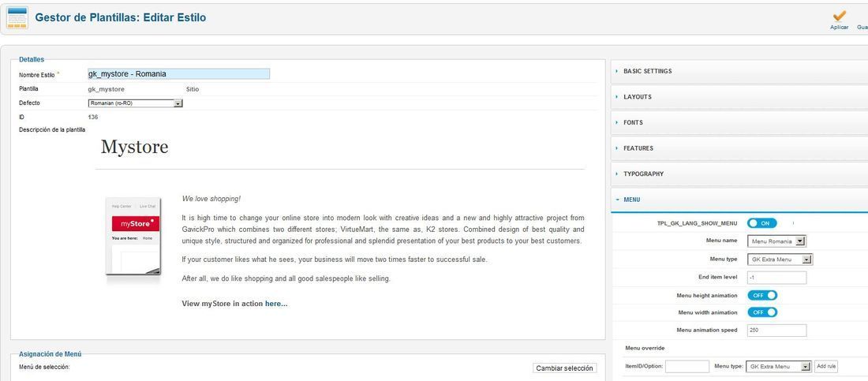Screen dimensions: 868x381
Task: Toggle Menu width animation switch
Action: (762, 312)
